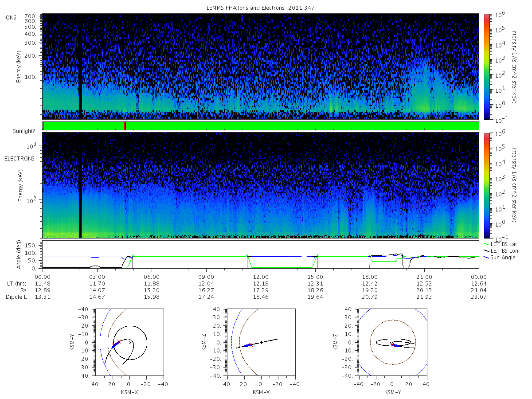Select the 21:00 time axis label
This screenshot has height=399, width=532.
click(x=424, y=276)
